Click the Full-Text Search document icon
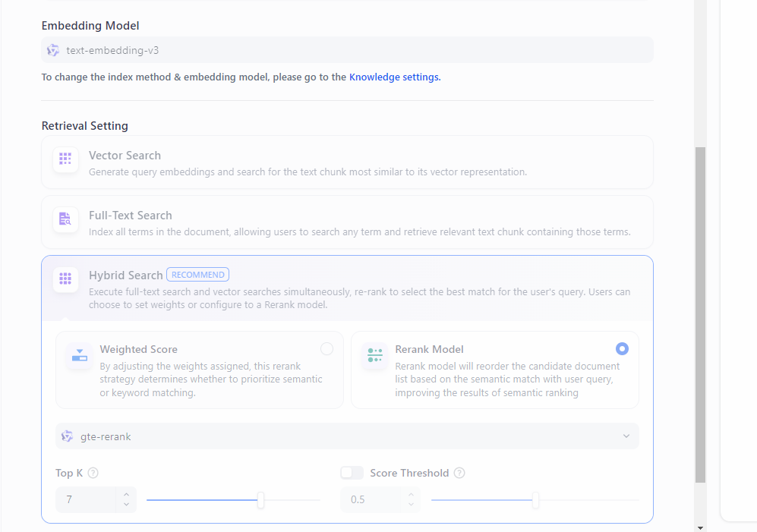Screen dimensions: 757x532 (65, 219)
